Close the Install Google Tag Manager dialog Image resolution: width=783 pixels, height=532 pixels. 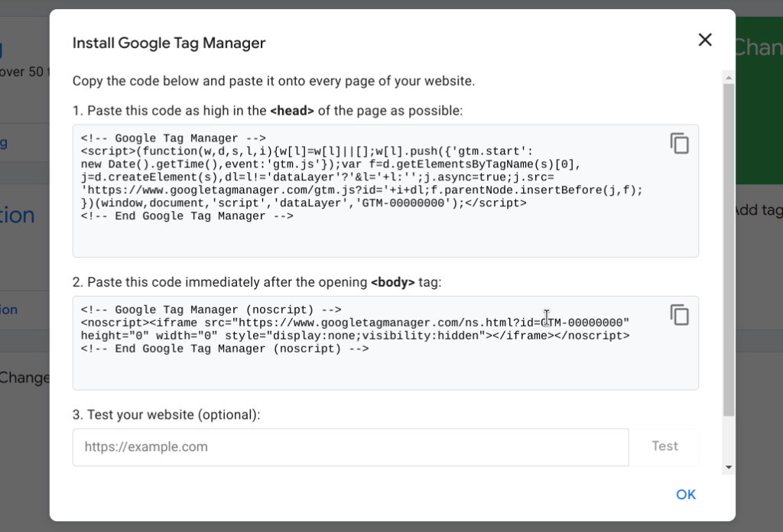704,40
